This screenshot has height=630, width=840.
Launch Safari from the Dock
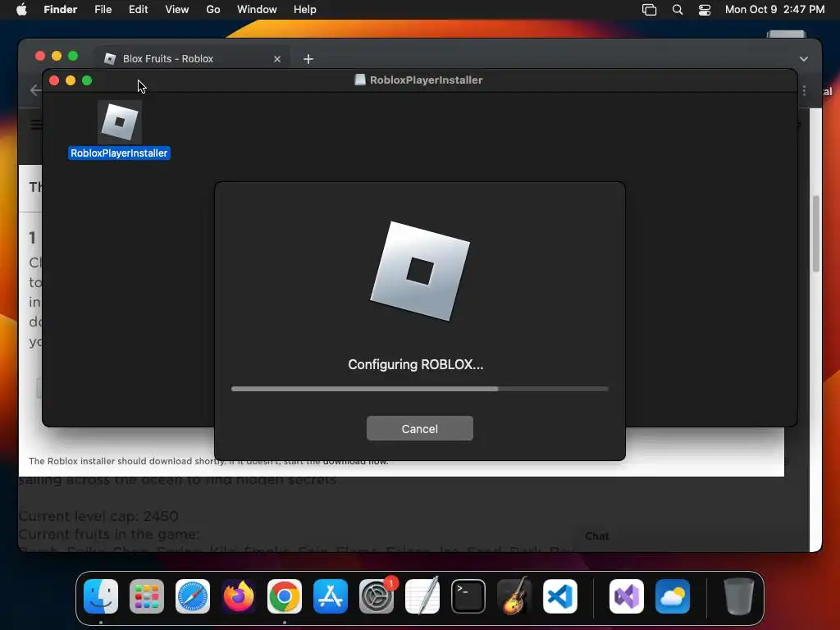tap(193, 596)
